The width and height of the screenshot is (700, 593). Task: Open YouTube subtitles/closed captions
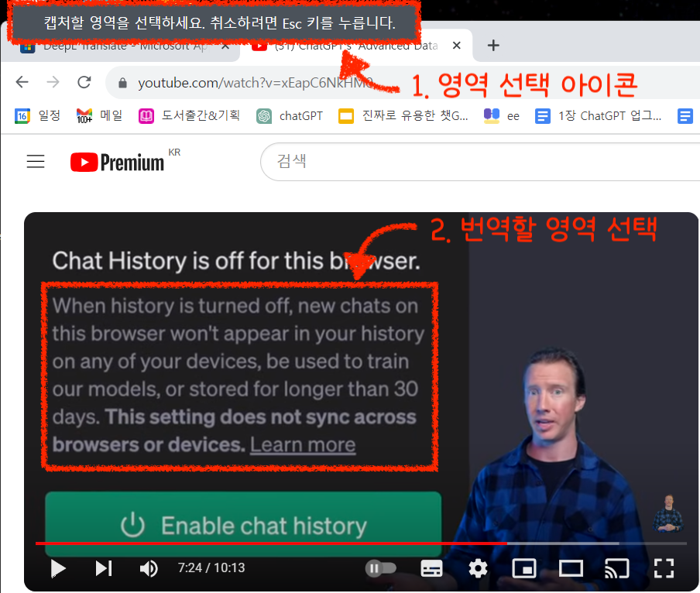431,568
